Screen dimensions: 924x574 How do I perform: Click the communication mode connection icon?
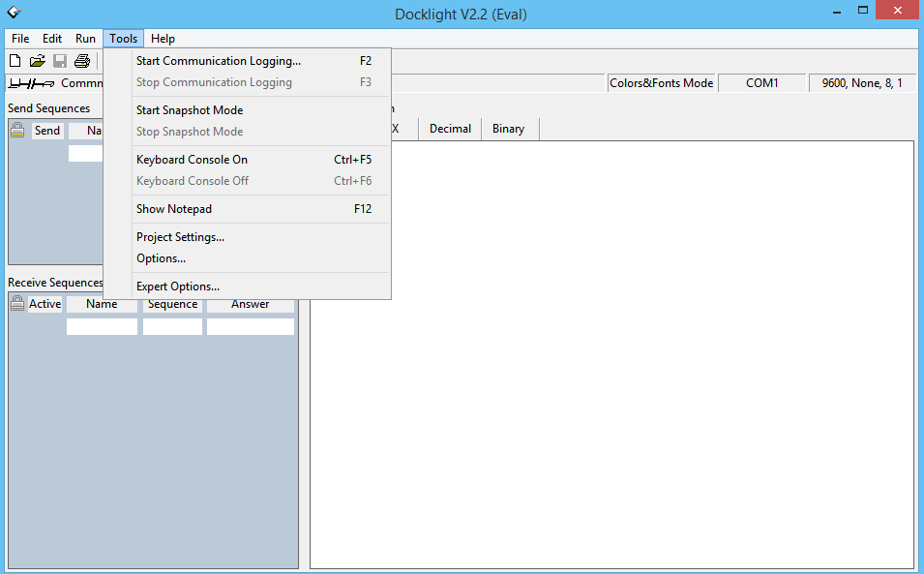click(x=32, y=83)
